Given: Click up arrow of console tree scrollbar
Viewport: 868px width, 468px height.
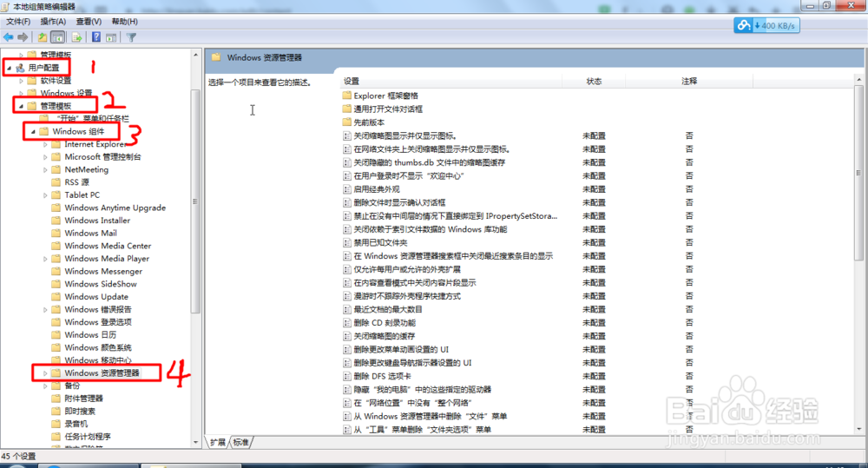Looking at the screenshot, I should pos(196,55).
